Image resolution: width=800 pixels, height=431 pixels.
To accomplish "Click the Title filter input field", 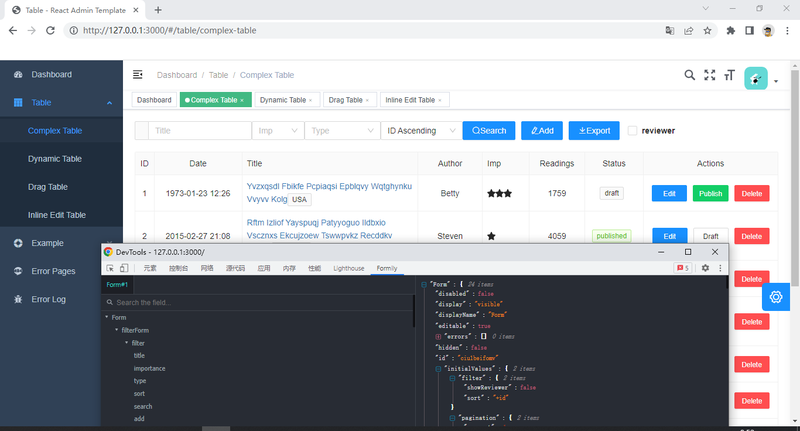I will point(200,131).
